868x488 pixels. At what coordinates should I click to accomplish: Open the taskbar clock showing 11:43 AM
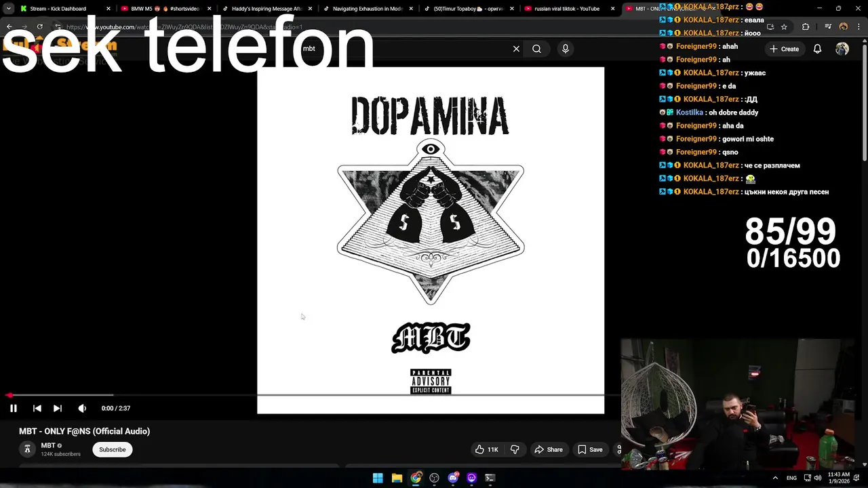pos(838,478)
